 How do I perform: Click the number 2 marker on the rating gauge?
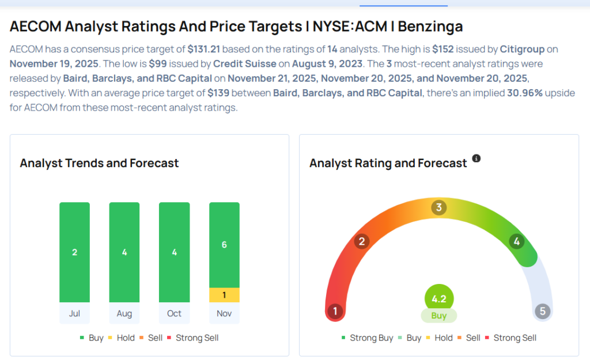tap(362, 241)
